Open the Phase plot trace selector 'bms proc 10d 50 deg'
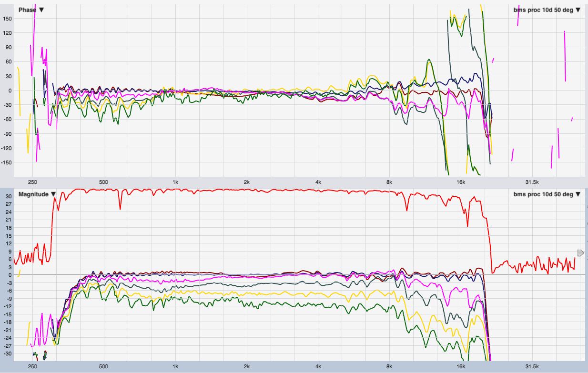 click(547, 10)
